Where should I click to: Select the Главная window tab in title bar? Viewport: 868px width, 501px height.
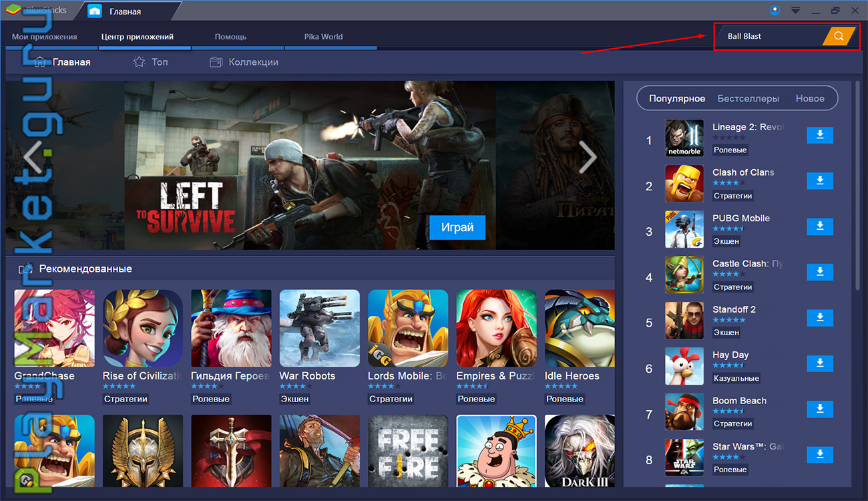[126, 11]
